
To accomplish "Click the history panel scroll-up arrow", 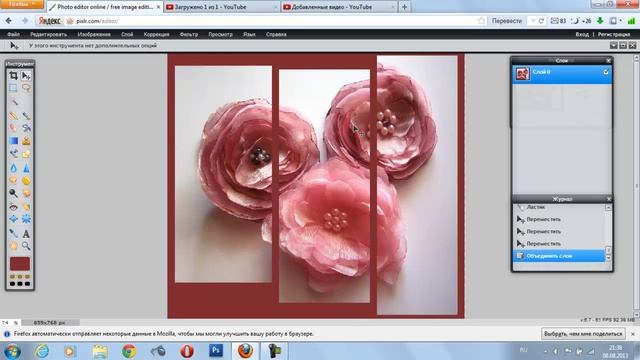I will point(608,208).
